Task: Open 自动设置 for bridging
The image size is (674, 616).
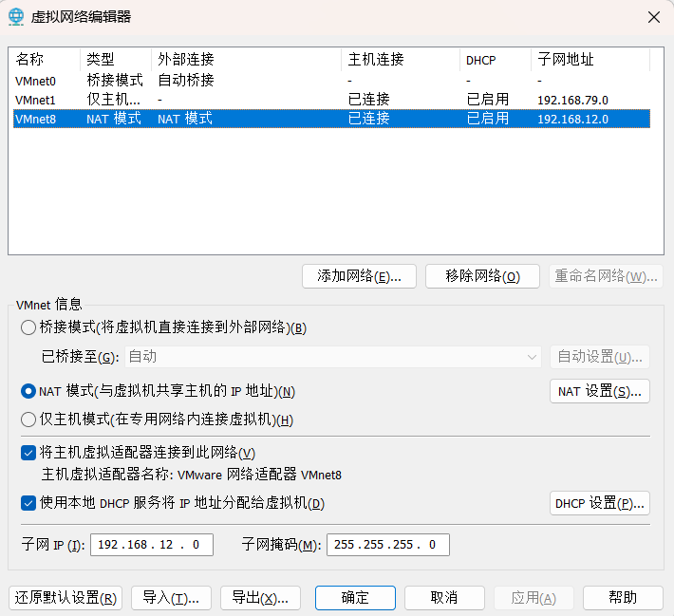Action: pyautogui.click(x=600, y=357)
